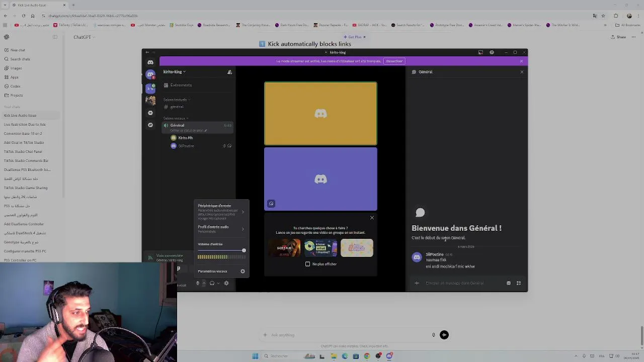Screen dimensions: 644x362
Task: Open the Discord inbox icon in title bar
Action: (480, 52)
